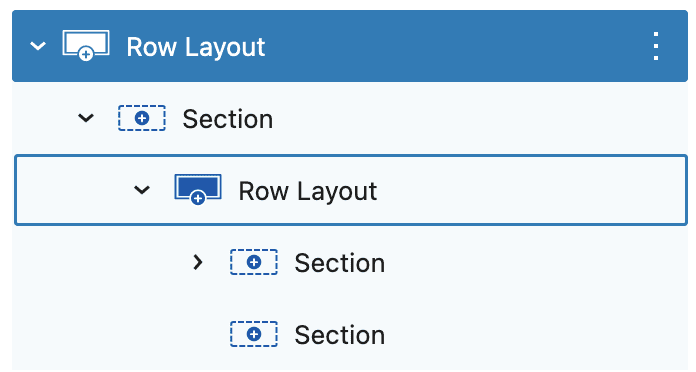Collapse the top-level Row Layout chevron

click(38, 46)
